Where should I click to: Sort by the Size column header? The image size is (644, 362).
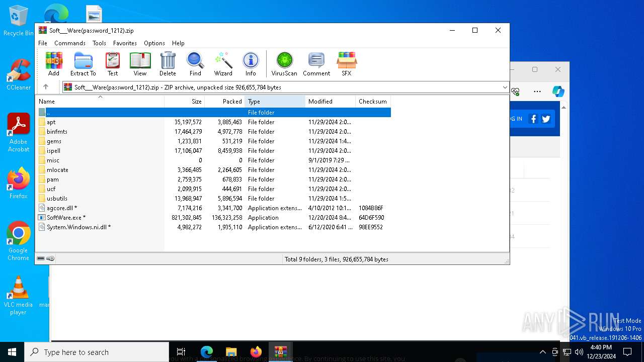(x=184, y=101)
